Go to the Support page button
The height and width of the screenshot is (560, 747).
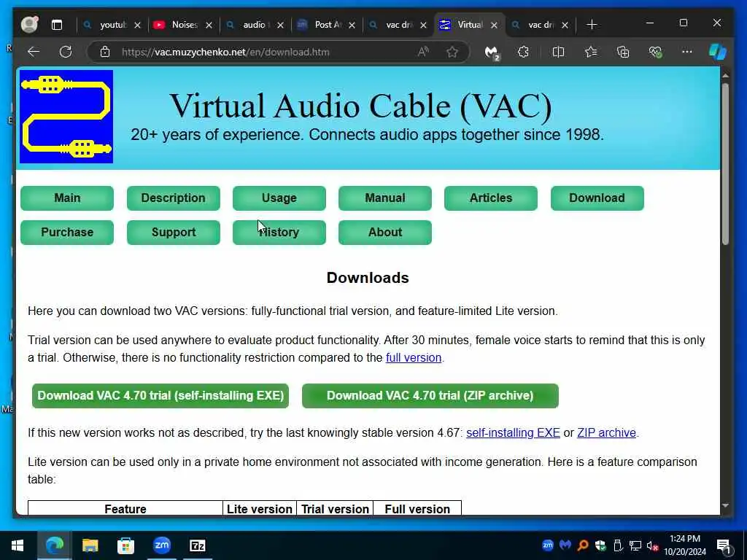pyautogui.click(x=174, y=233)
